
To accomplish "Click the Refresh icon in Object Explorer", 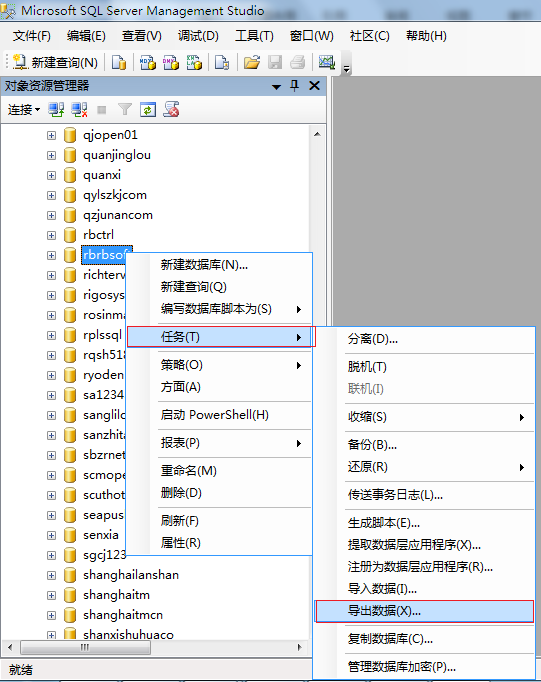I will point(148,110).
